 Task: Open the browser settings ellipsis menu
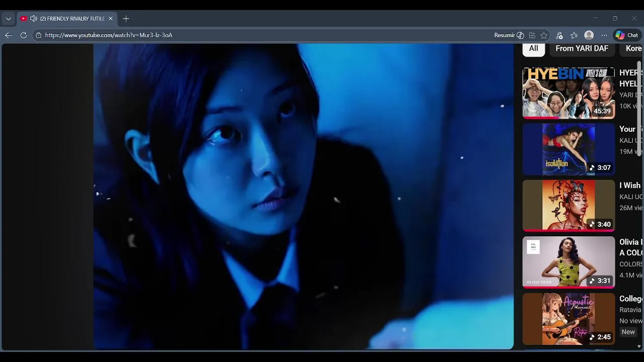604,35
